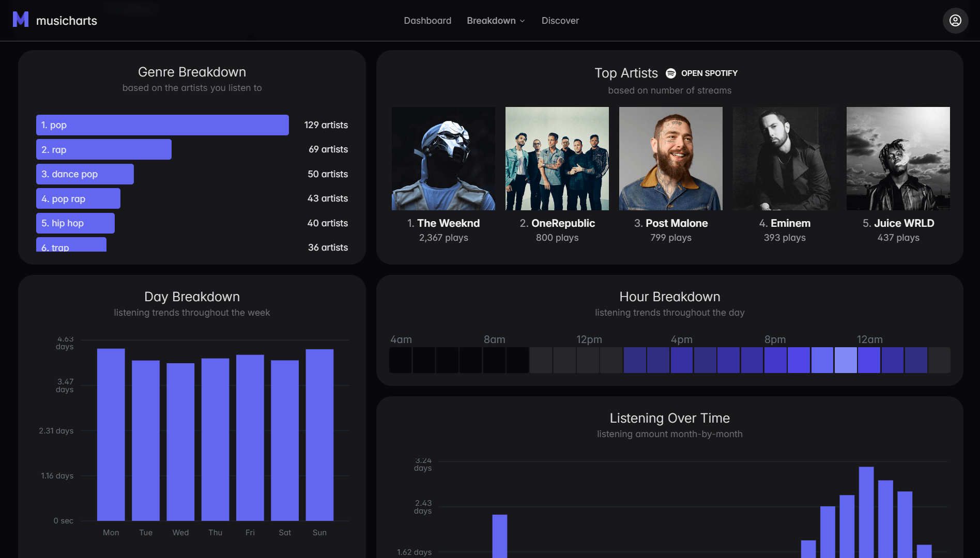Click the 2,367 plays text
Image resolution: width=980 pixels, height=558 pixels.
point(443,238)
